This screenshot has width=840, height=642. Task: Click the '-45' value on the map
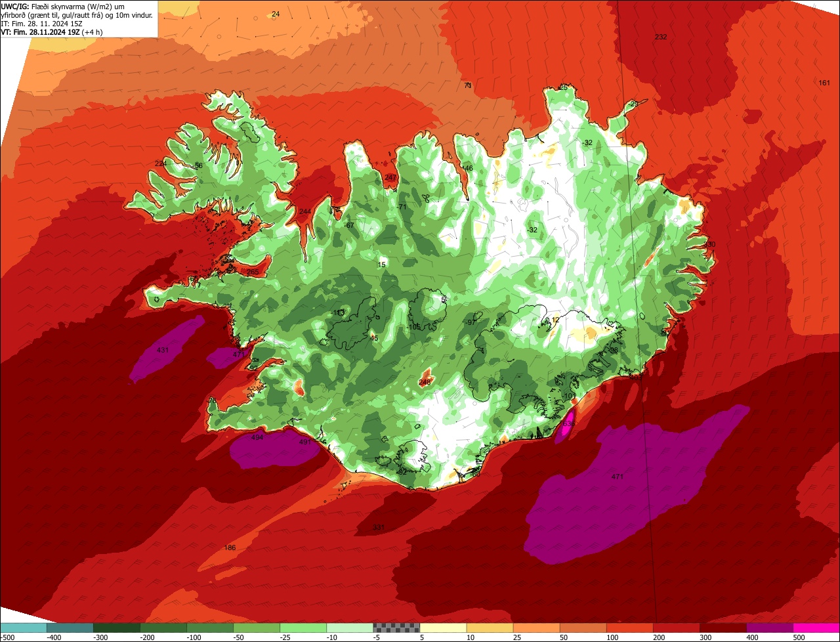pos(373,338)
